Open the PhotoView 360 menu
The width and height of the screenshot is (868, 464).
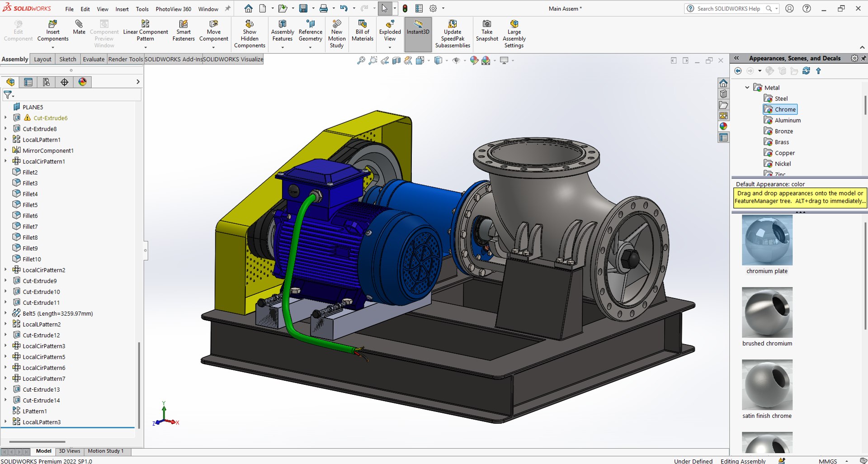tap(173, 9)
